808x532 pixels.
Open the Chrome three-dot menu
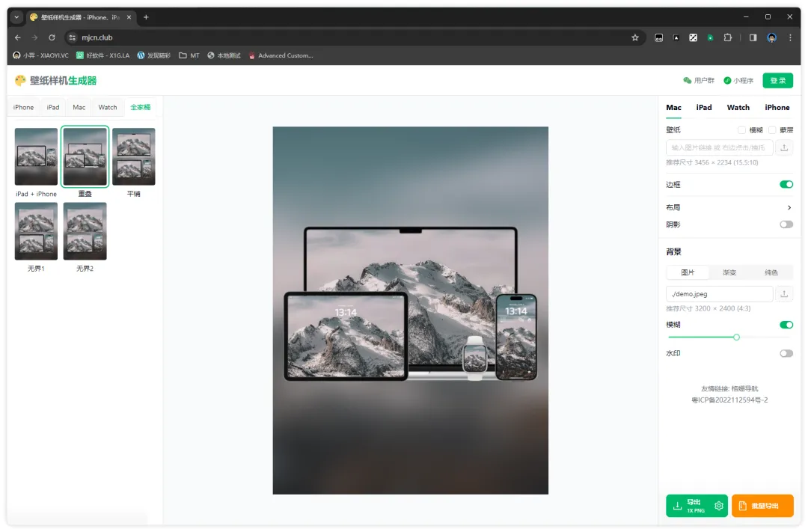pos(790,37)
